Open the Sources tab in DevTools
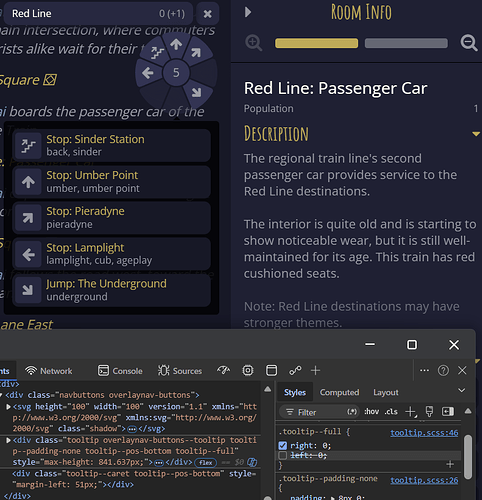 tap(180, 371)
